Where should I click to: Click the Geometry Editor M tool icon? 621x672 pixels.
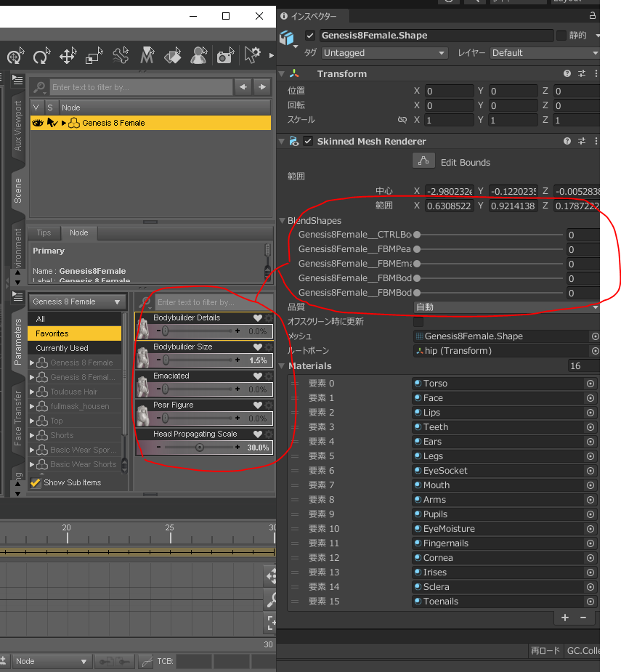point(147,56)
